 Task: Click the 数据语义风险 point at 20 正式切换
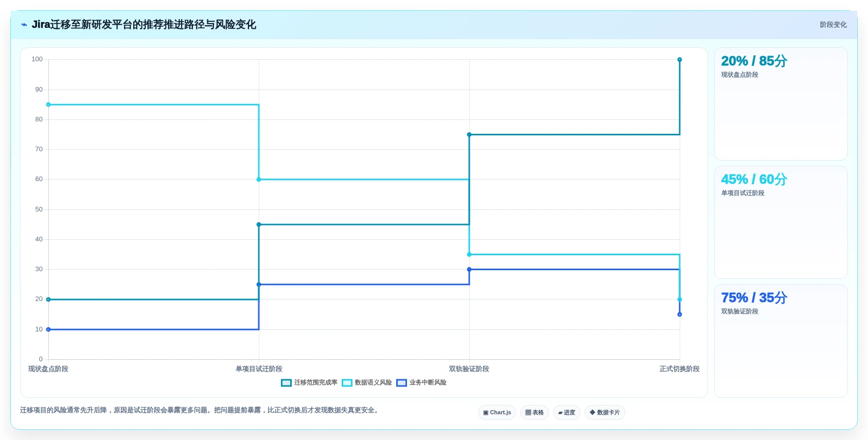680,300
